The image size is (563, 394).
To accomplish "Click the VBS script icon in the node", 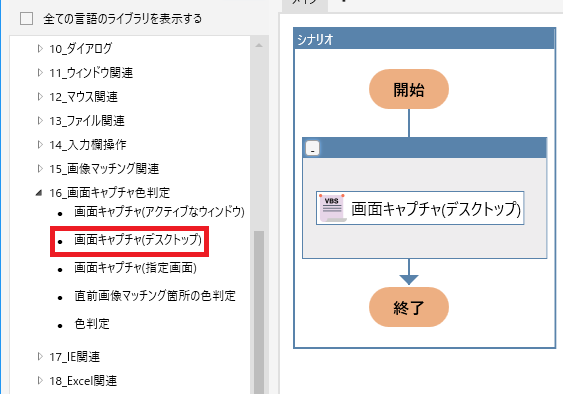I will (x=332, y=208).
